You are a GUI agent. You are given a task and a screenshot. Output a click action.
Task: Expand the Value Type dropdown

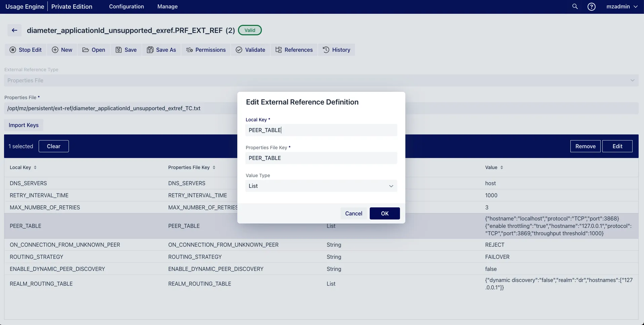coord(321,186)
